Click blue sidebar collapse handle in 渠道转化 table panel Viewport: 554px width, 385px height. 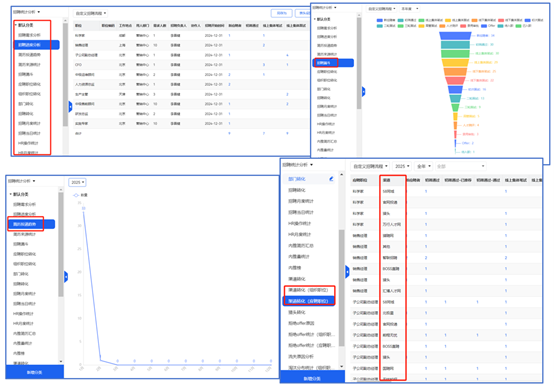pos(347,271)
